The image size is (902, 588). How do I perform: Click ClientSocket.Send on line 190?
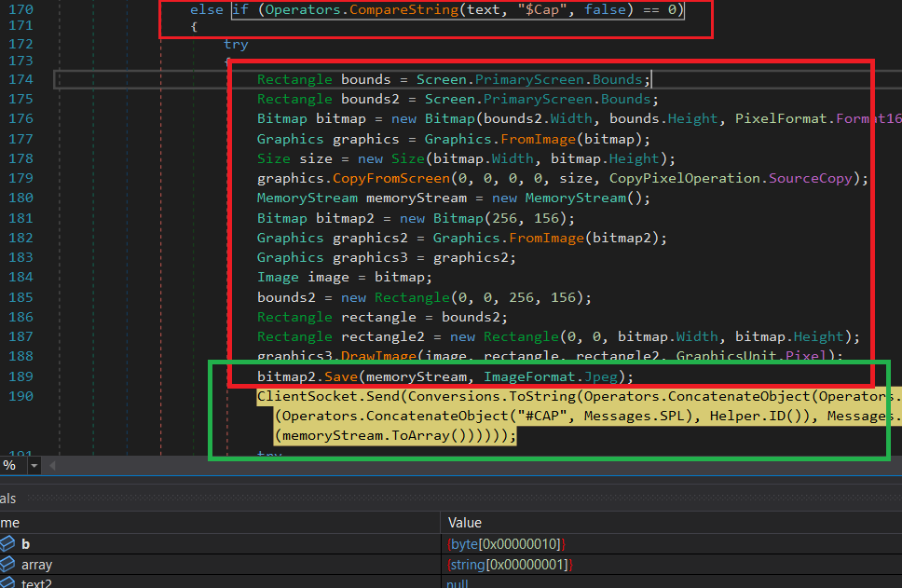click(328, 396)
